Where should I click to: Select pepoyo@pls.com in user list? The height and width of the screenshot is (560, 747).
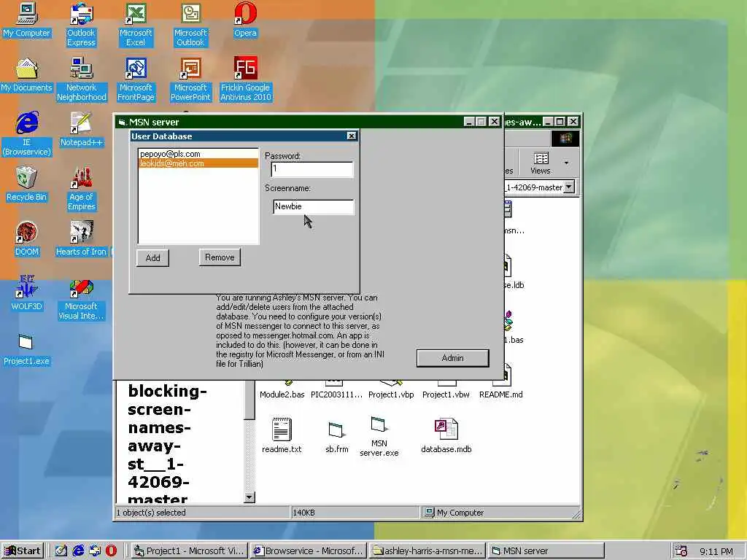(198, 154)
